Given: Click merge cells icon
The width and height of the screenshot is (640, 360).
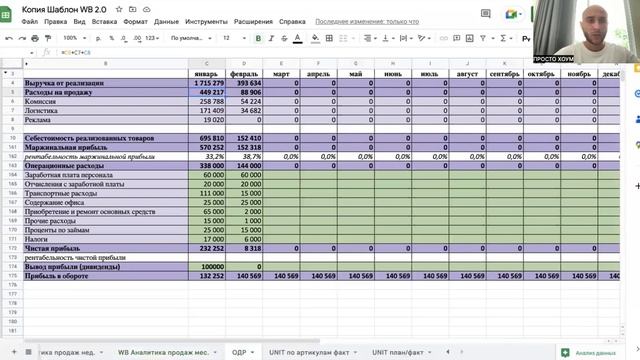Looking at the screenshot, I should (343, 38).
